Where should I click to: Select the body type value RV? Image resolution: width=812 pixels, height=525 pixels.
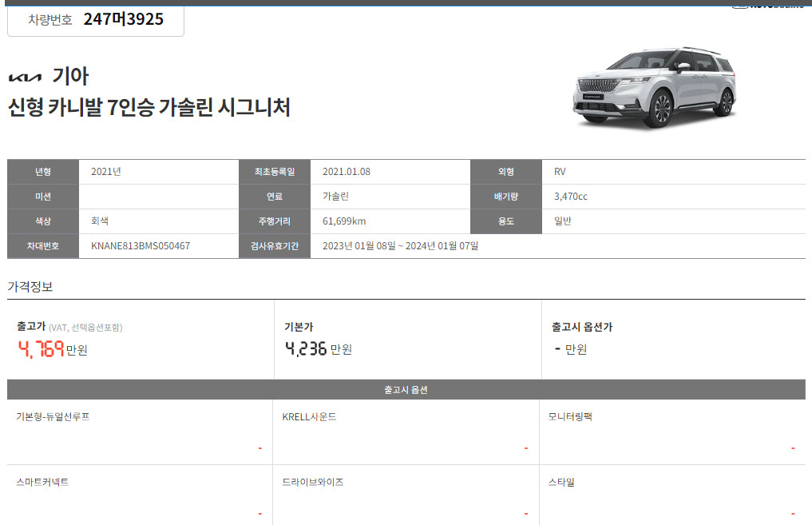560,172
